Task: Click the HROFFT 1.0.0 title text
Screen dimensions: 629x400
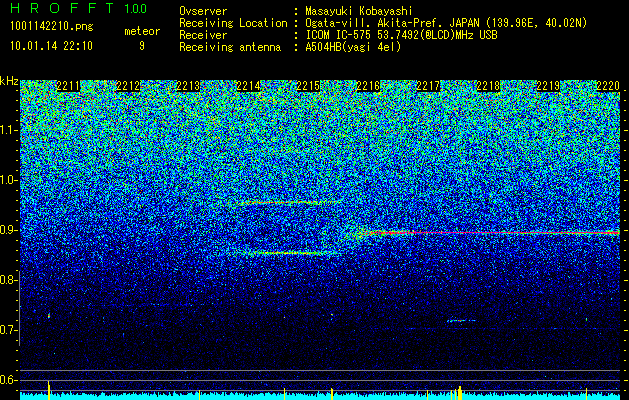Action: click(78, 8)
